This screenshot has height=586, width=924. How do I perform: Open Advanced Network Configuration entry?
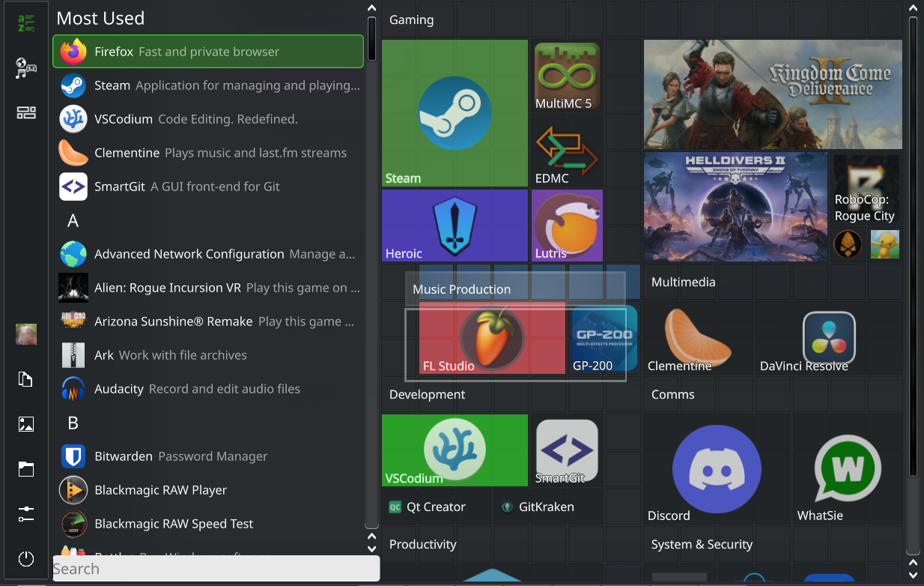click(x=208, y=254)
